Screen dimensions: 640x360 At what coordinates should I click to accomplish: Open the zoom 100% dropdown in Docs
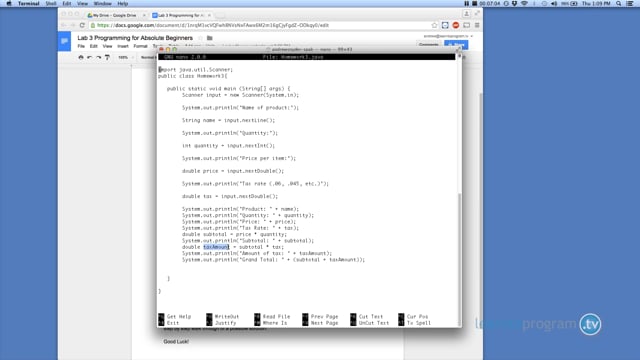pos(125,58)
